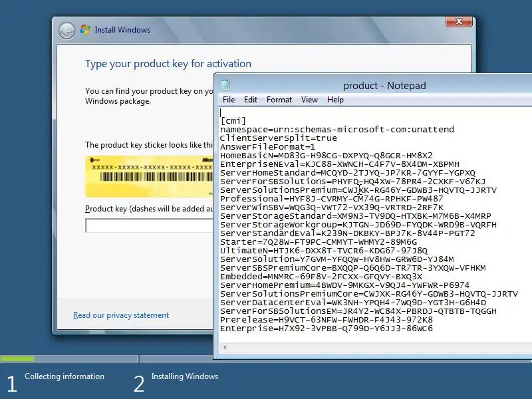The image size is (532, 399).
Task: Click the ServerForSBSolutionsEM key line
Action: [358, 311]
